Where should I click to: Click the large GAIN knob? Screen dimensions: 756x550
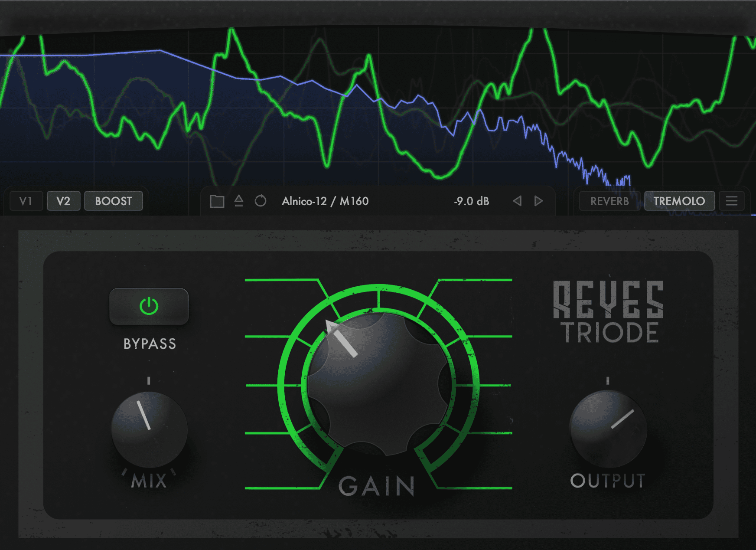378,384
